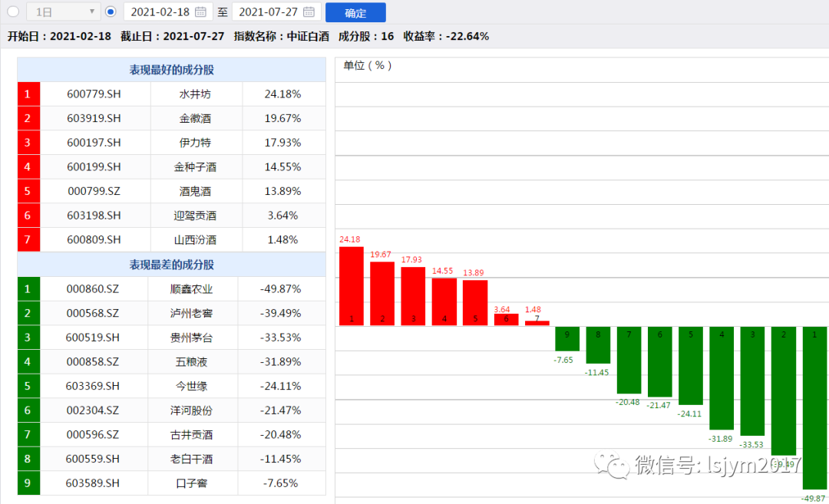Open the start date calendar picker icon

(200, 12)
